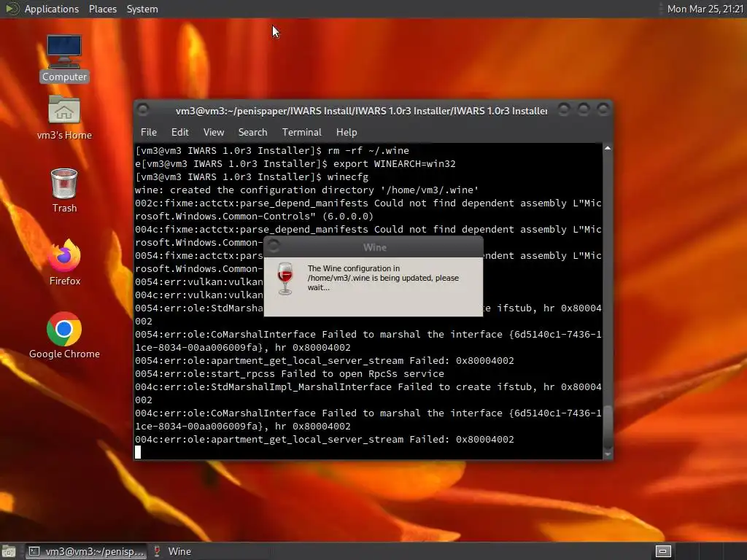The image size is (747, 560).
Task: Maximize the terminal window
Action: 583,110
